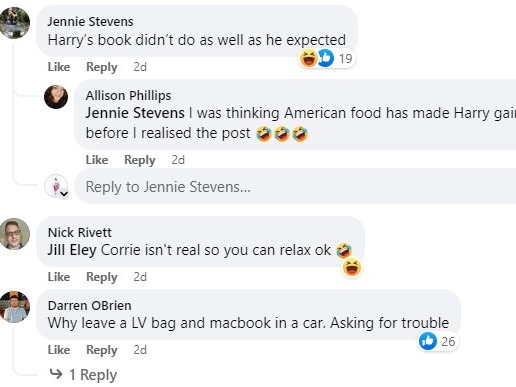Open the laughing reaction on Jennie Stevens' comment
Screen dimensions: 516x387
click(x=308, y=58)
